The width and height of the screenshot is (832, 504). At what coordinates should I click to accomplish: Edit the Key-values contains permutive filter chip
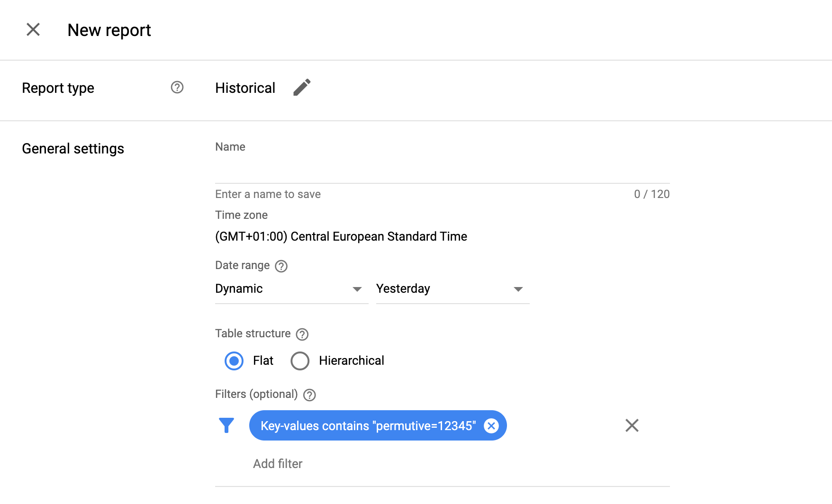click(368, 426)
